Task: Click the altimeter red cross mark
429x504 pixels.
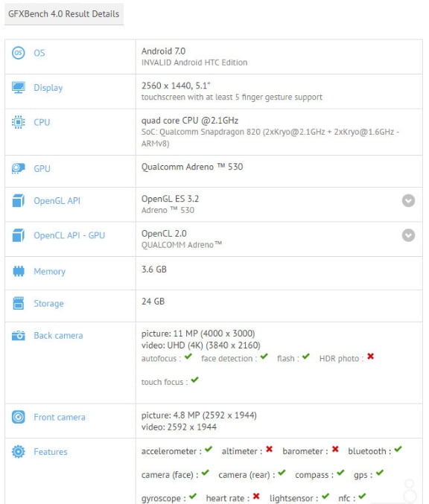Action: tap(269, 449)
